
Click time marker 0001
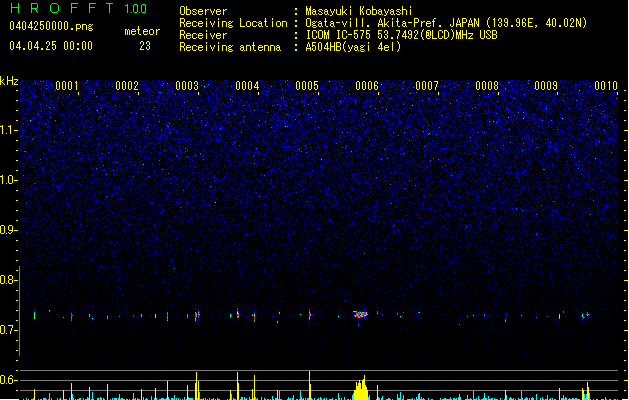[67, 86]
